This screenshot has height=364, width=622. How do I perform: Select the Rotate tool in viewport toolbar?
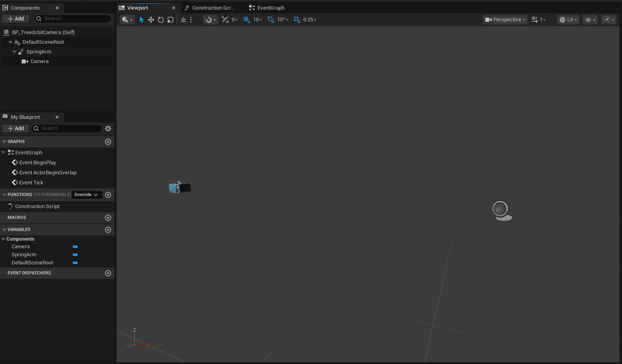(161, 19)
